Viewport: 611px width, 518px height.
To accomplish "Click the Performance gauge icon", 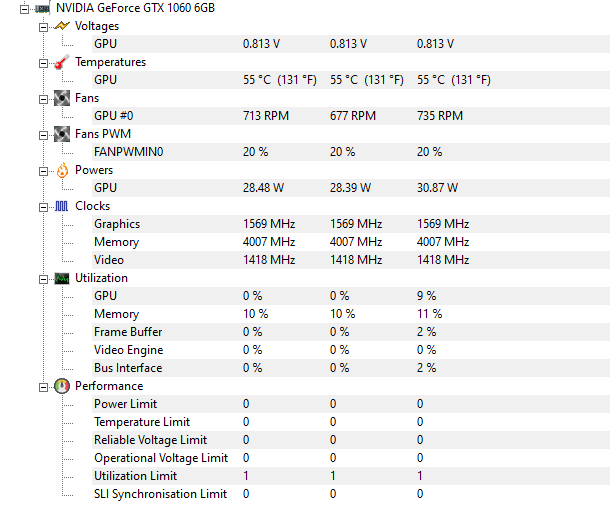I will [x=62, y=386].
